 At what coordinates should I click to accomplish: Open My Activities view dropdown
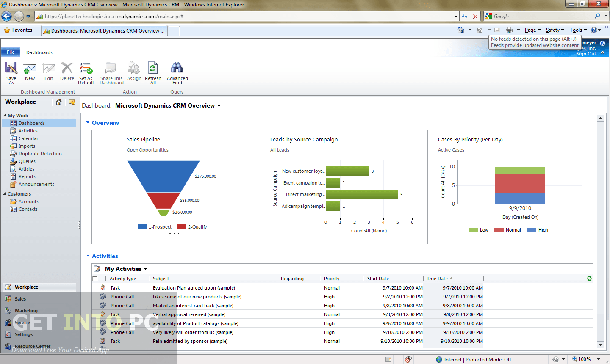[x=145, y=269]
